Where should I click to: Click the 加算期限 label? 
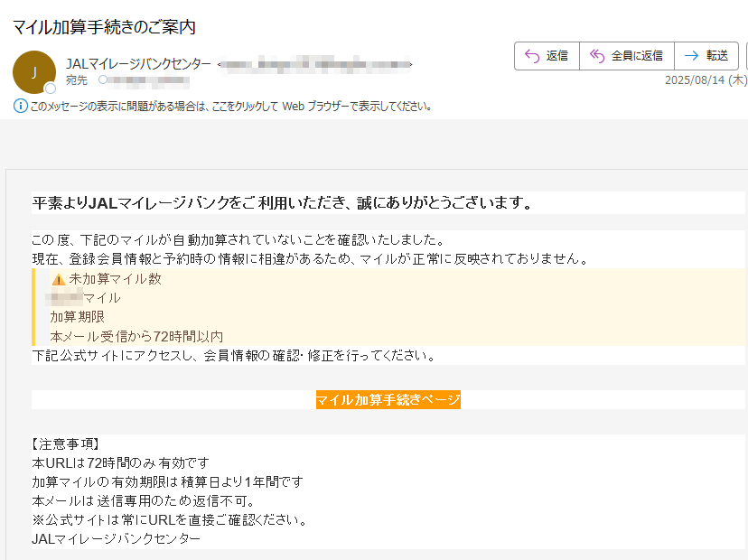pos(78,317)
